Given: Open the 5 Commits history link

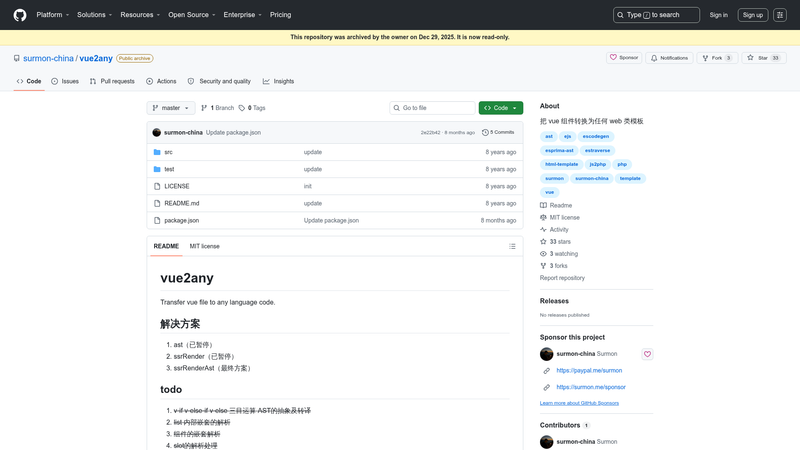Looking at the screenshot, I should pyautogui.click(x=498, y=132).
